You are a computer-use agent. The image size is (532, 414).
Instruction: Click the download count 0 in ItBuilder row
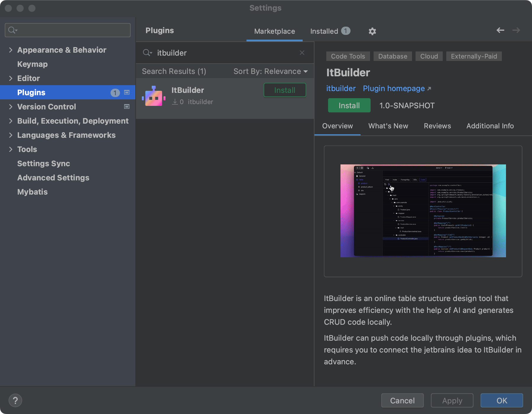pyautogui.click(x=181, y=102)
